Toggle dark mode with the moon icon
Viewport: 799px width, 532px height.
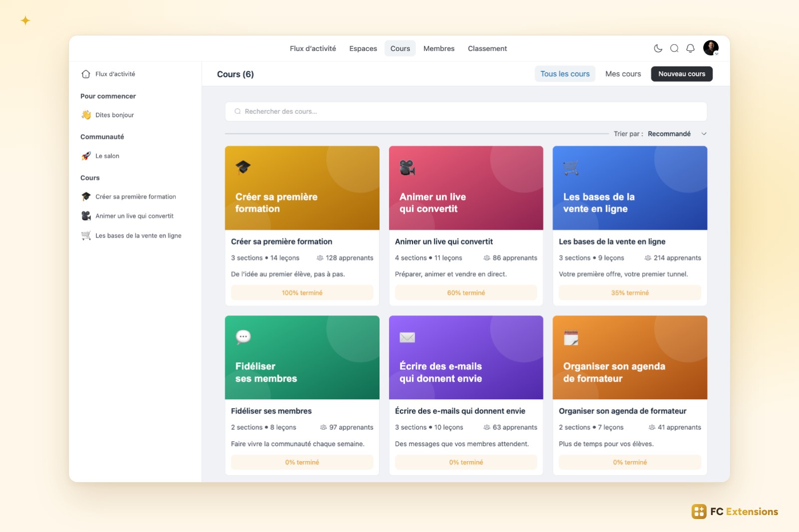point(658,48)
